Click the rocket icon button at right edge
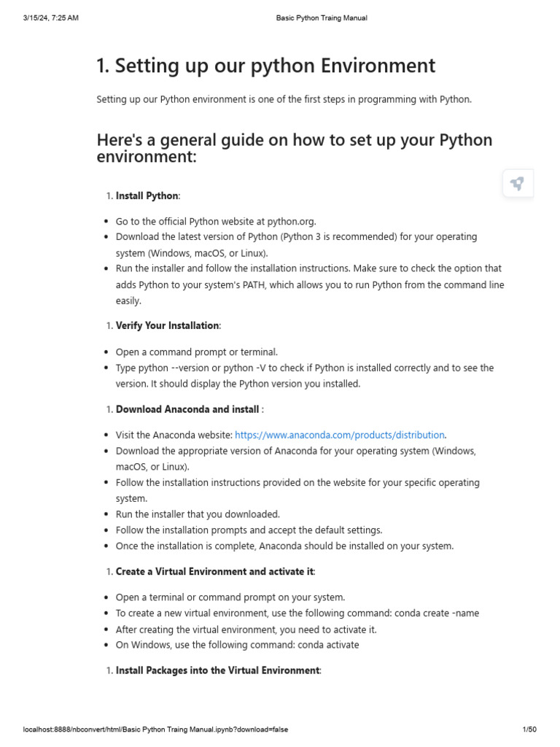Screen dimensions: 560x747 pyautogui.click(x=518, y=184)
